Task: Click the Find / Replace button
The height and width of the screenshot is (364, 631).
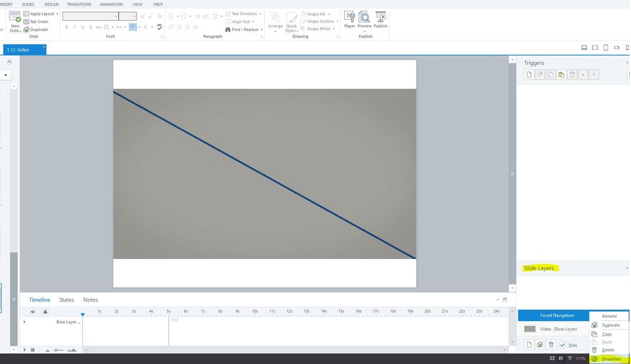Action: pyautogui.click(x=242, y=30)
